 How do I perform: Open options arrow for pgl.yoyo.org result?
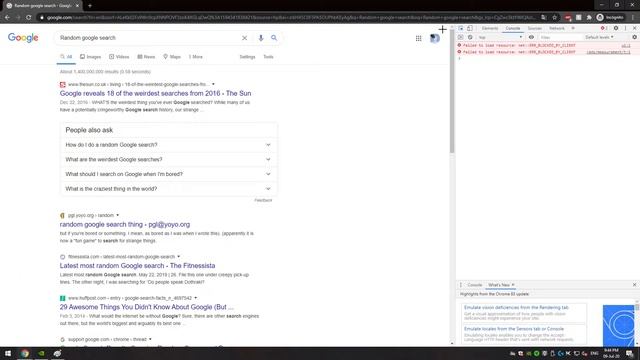118,216
